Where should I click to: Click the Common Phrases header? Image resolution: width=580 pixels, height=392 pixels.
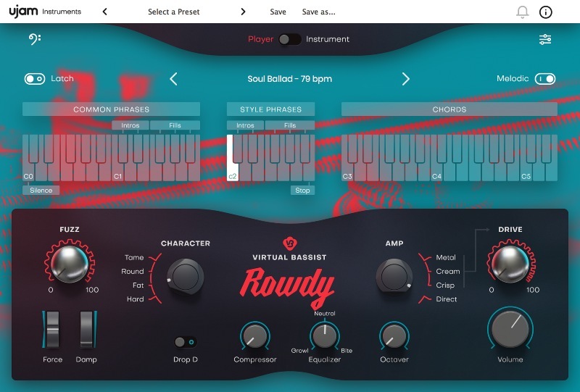click(112, 109)
